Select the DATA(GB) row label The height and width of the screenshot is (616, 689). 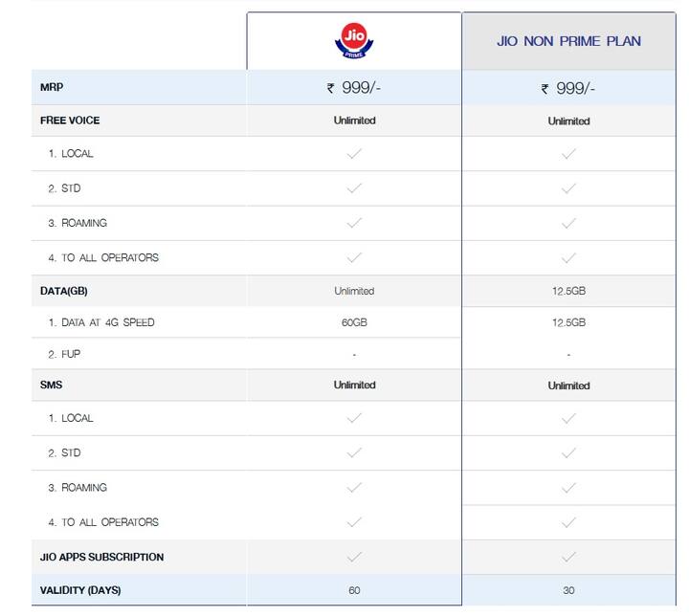64,291
